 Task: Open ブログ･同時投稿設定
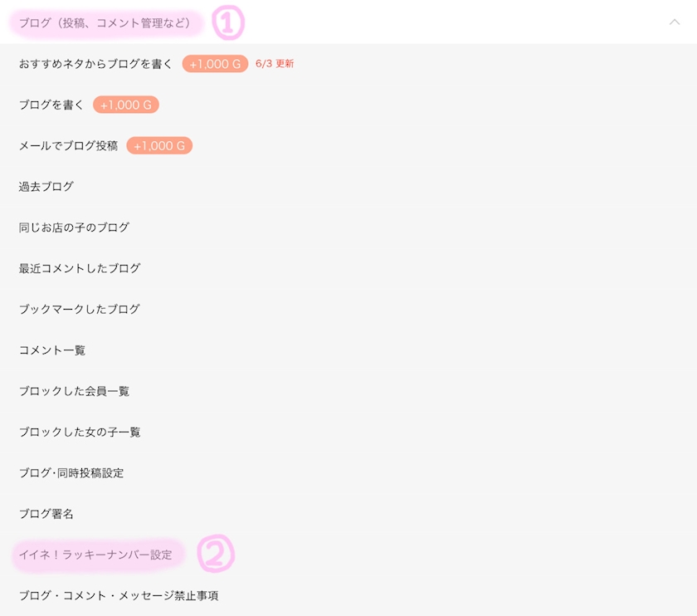(x=71, y=472)
